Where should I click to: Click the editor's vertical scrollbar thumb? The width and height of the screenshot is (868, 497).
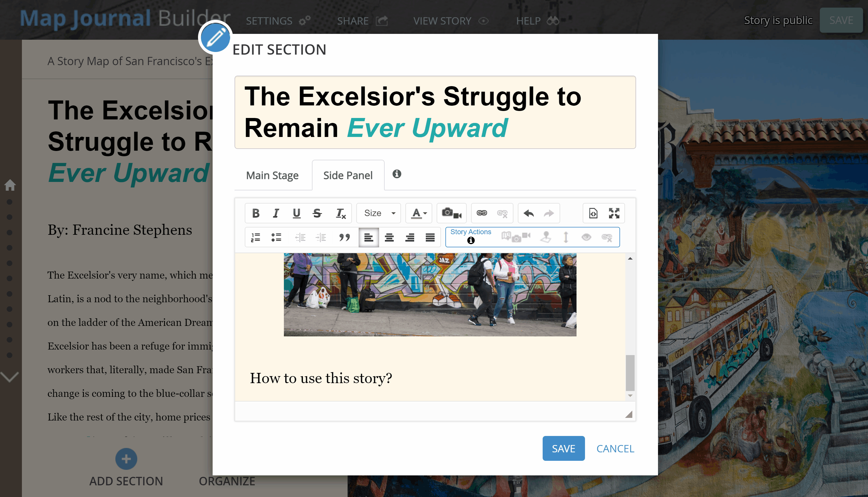click(630, 372)
